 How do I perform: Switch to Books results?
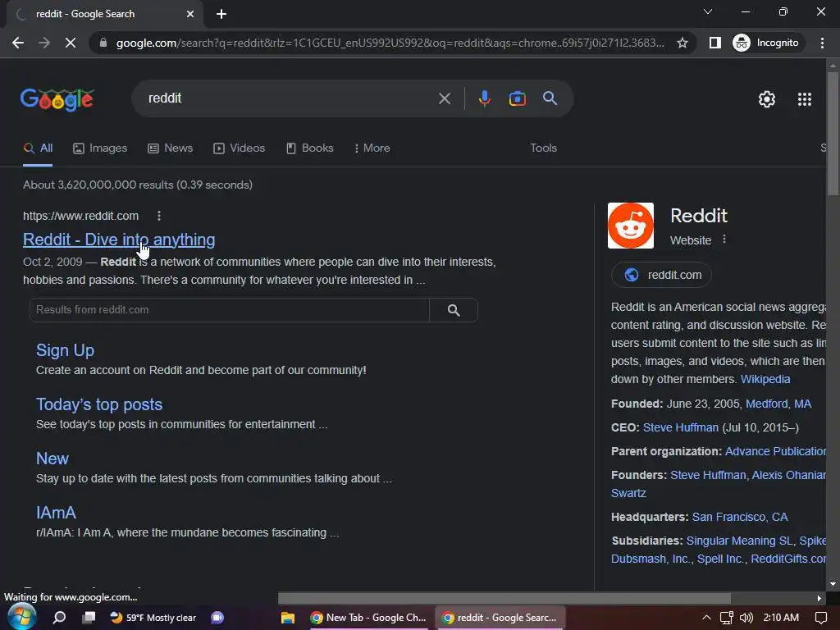[309, 148]
